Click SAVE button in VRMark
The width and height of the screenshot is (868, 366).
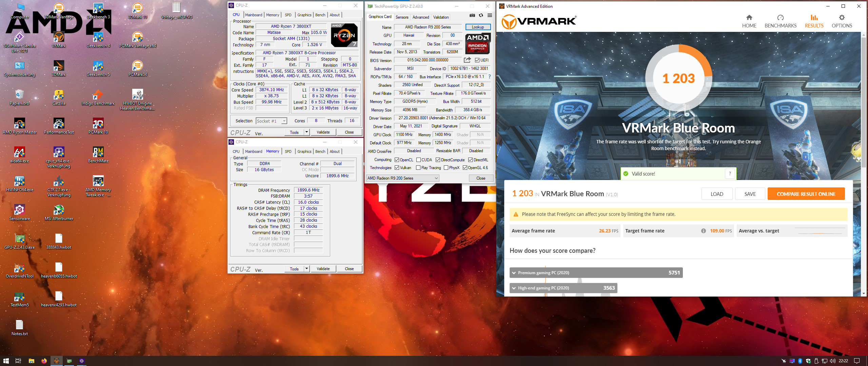[x=750, y=194]
